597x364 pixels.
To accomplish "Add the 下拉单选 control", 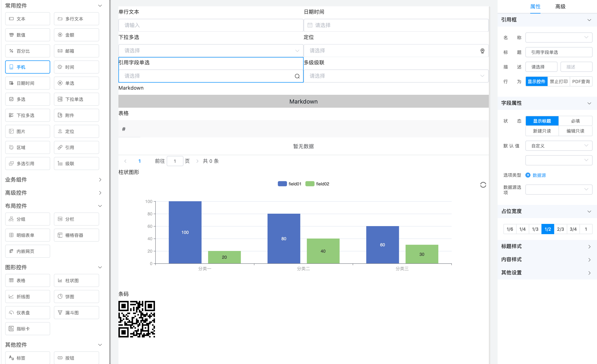I will tap(76, 99).
